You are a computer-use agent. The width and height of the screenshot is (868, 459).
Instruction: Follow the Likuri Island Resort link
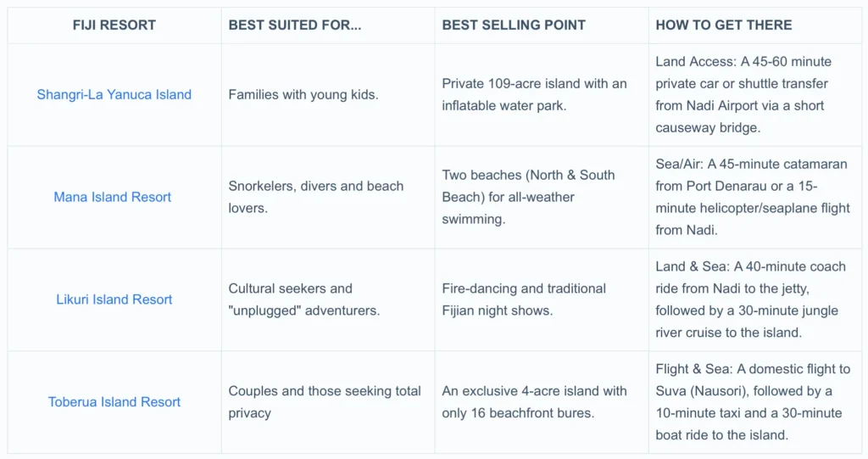[x=114, y=299]
